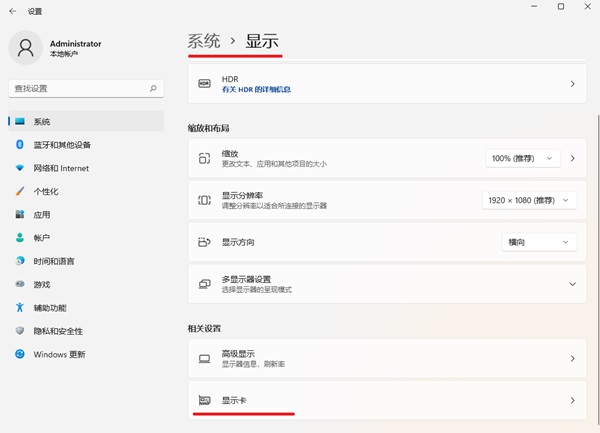Click the 多显示器设置 multi-monitor icon
This screenshot has width=600, height=433.
pyautogui.click(x=204, y=284)
